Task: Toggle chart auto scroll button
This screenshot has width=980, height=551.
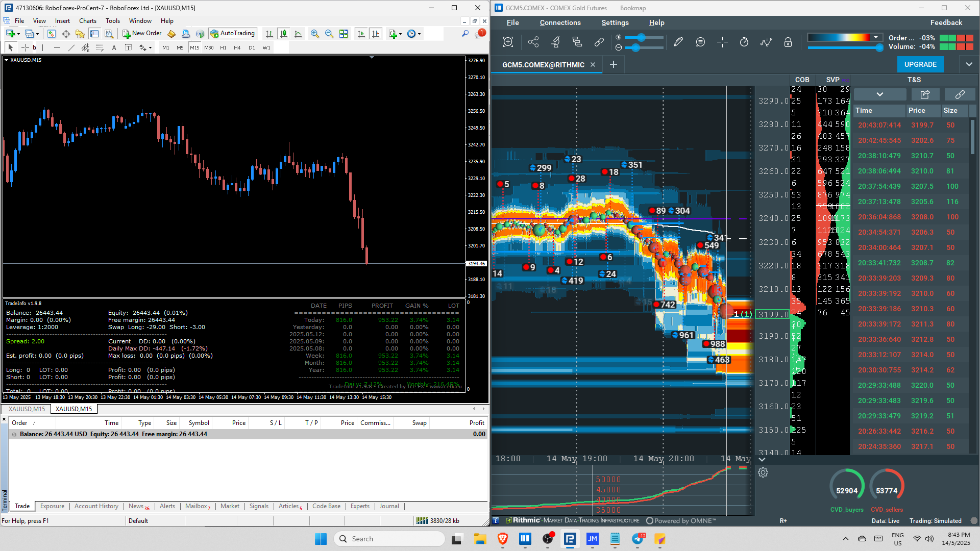Action: [361, 34]
